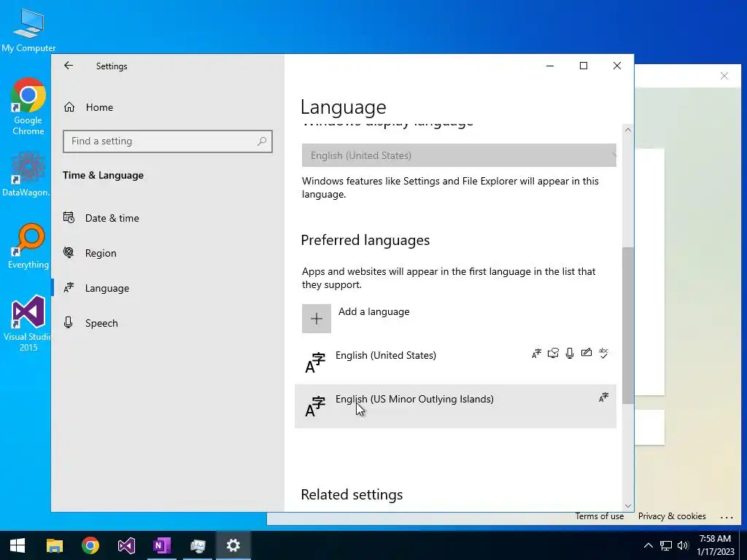The height and width of the screenshot is (560, 747).
Task: Open My Computer desktop icon
Action: [28, 31]
